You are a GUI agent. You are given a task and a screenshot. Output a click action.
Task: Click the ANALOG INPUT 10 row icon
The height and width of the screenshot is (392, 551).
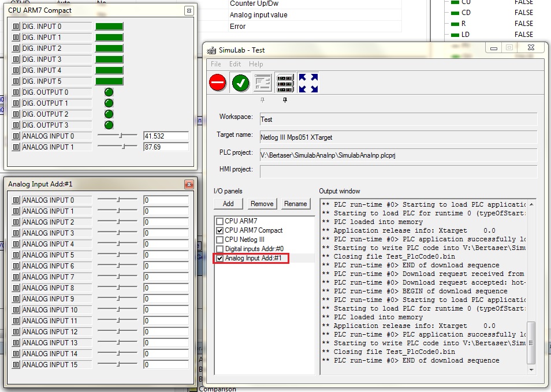(x=16, y=310)
